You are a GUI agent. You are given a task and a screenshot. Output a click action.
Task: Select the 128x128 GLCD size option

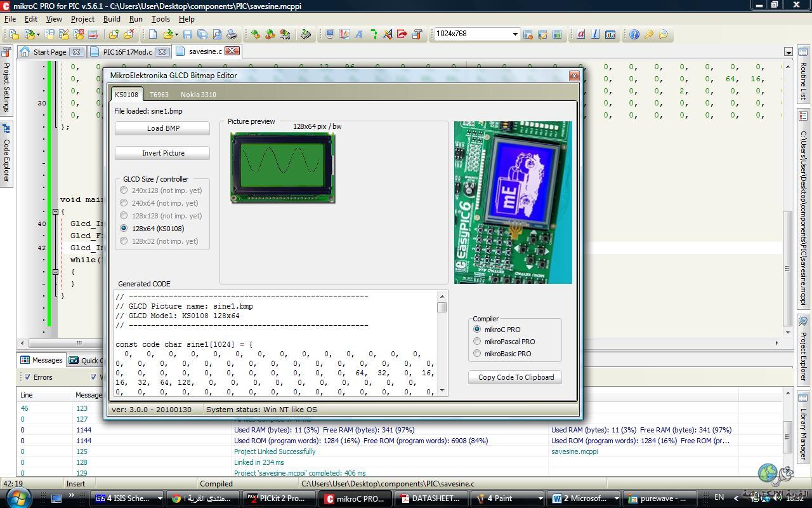click(x=124, y=215)
